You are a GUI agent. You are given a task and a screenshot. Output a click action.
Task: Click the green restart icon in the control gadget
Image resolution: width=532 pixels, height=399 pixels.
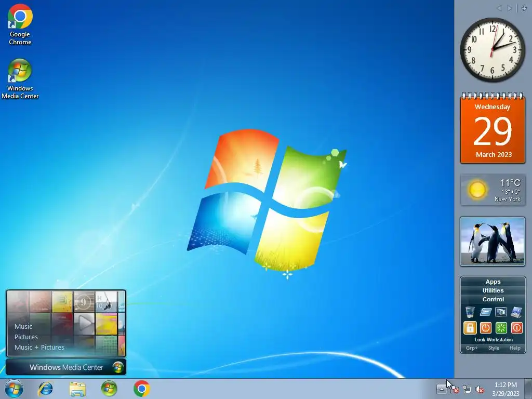coord(501,328)
